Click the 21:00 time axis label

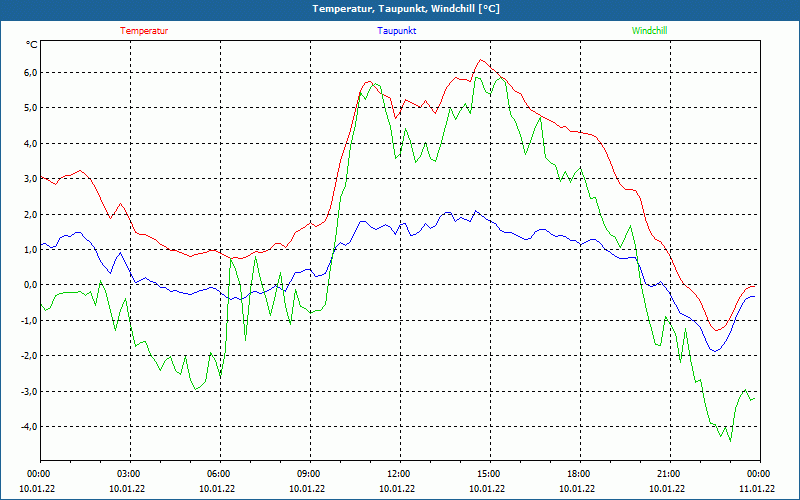(x=670, y=474)
